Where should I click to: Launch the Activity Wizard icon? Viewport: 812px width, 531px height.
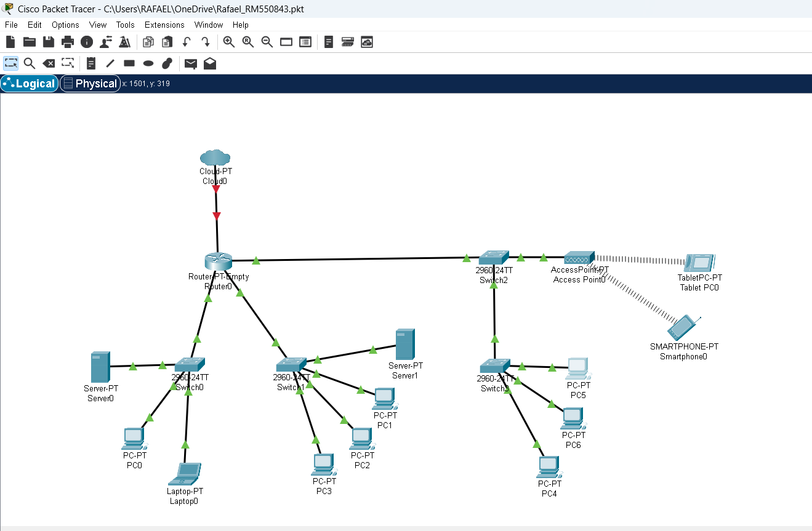coord(124,42)
